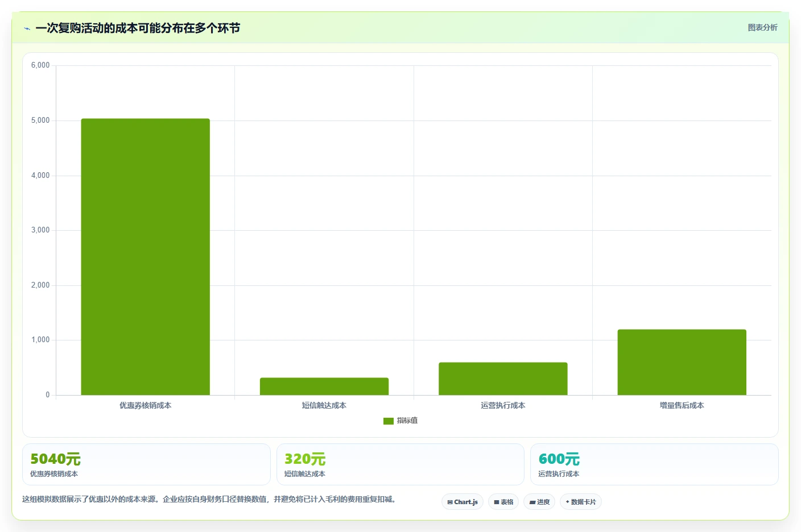Click the 优惠券核销成本 x-axis label
Screen dimensions: 801x532
146,405
